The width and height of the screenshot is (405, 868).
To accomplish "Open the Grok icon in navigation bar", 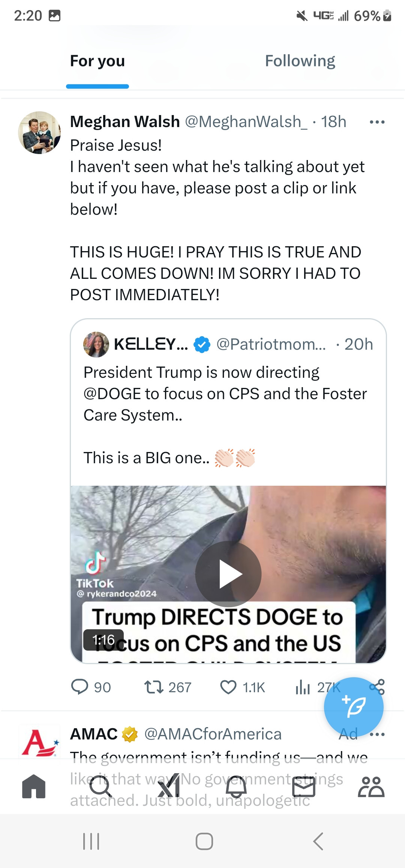I will 168,786.
